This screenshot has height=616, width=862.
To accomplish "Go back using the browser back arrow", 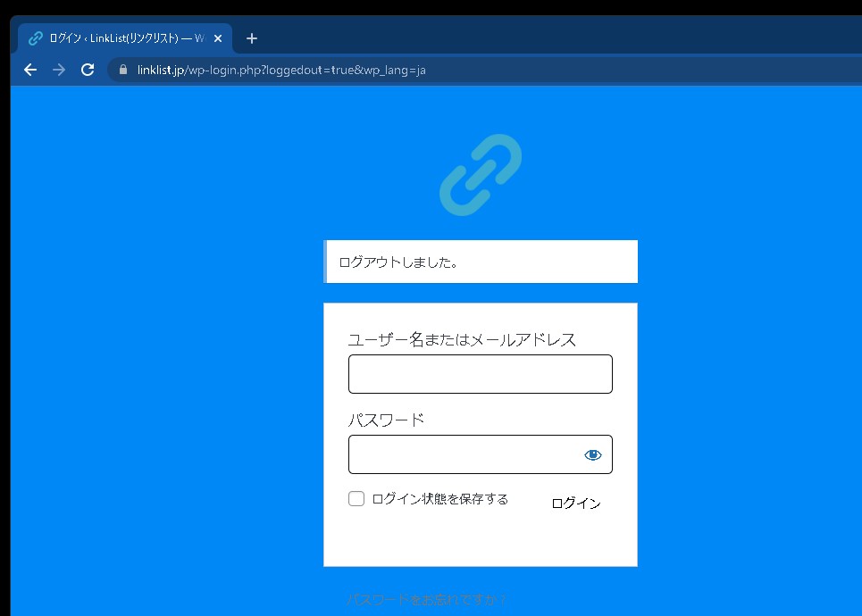I will coord(30,70).
